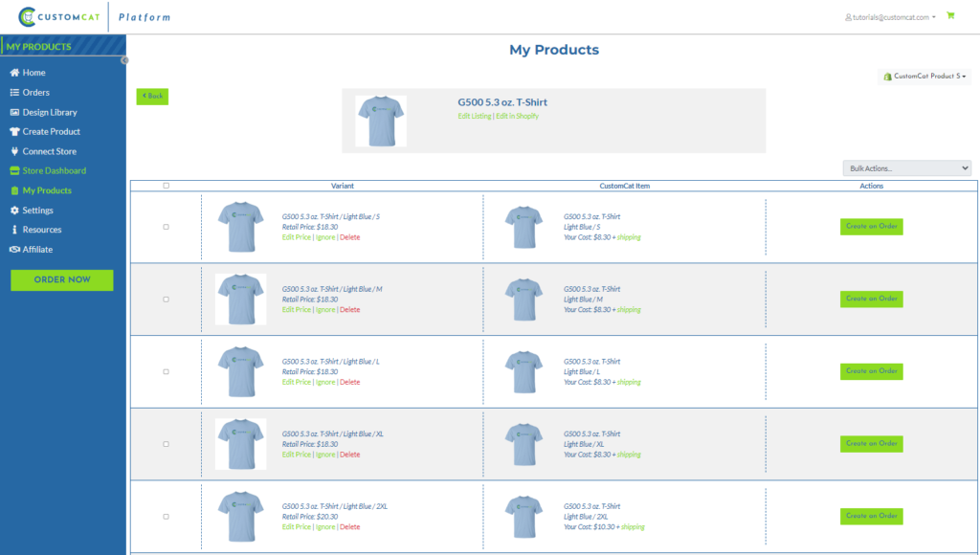The width and height of the screenshot is (980, 555).
Task: Select the Orders list icon
Action: pos(13,92)
